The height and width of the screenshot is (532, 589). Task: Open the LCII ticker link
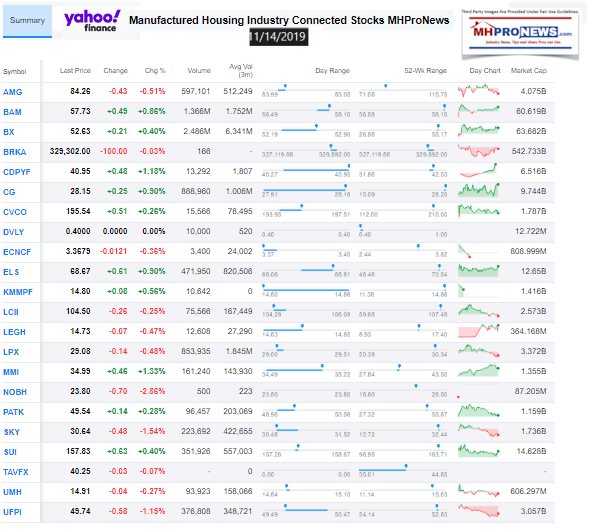[11, 312]
